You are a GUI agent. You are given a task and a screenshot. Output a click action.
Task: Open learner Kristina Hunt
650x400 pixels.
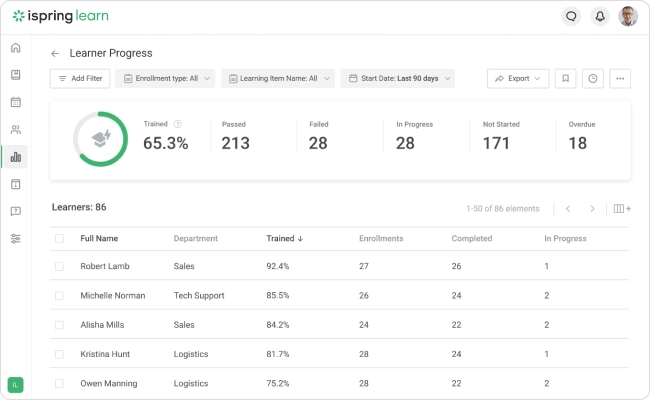click(105, 354)
